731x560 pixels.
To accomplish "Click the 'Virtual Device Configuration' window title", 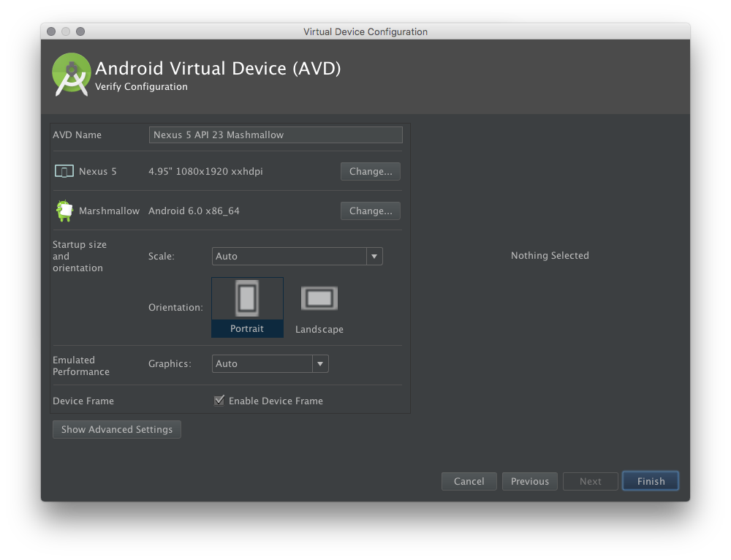I will [x=365, y=31].
